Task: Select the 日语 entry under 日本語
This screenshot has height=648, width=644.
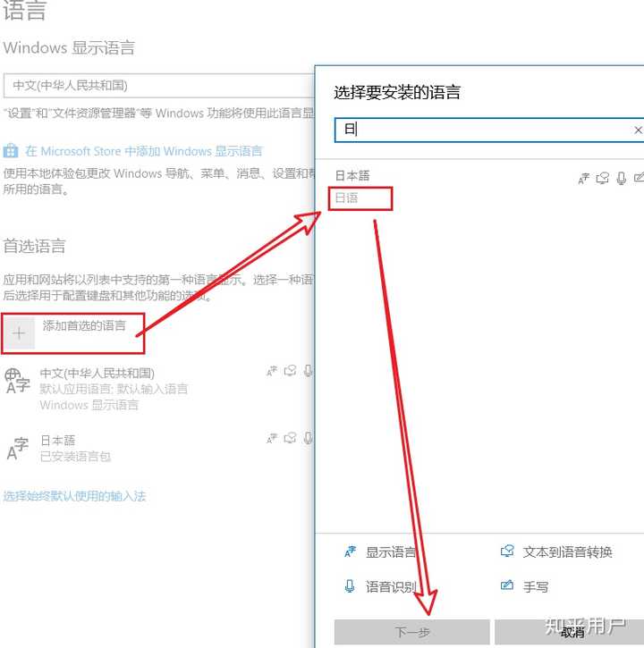Action: pyautogui.click(x=347, y=198)
